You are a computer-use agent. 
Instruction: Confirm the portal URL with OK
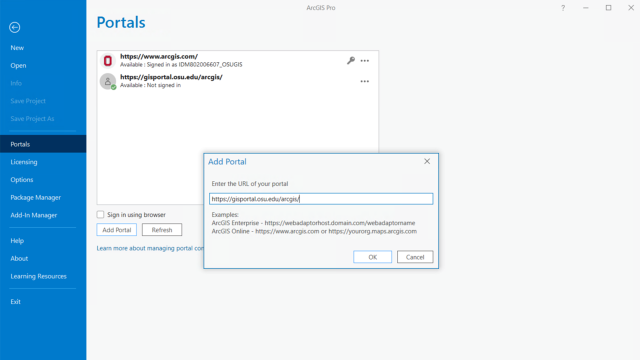(x=372, y=257)
